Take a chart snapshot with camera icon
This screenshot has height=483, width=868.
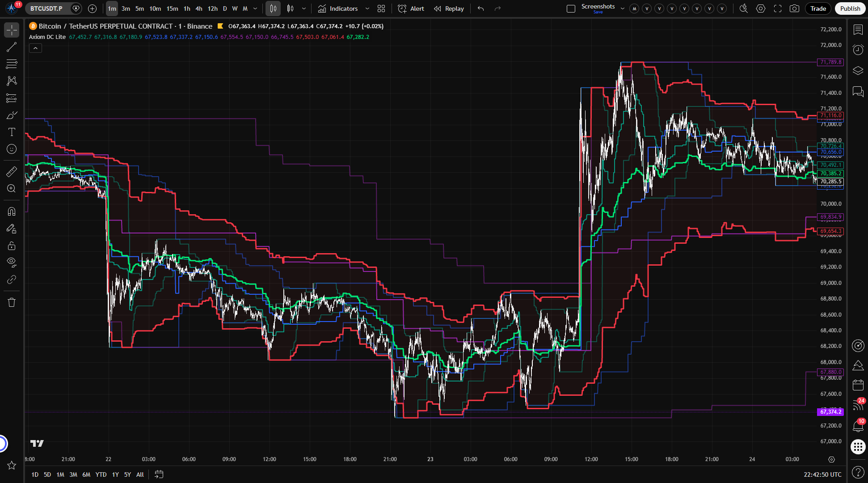794,8
